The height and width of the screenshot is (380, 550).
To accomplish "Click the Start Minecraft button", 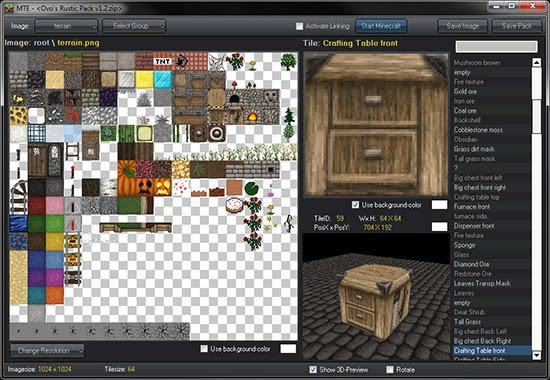I will tap(381, 26).
